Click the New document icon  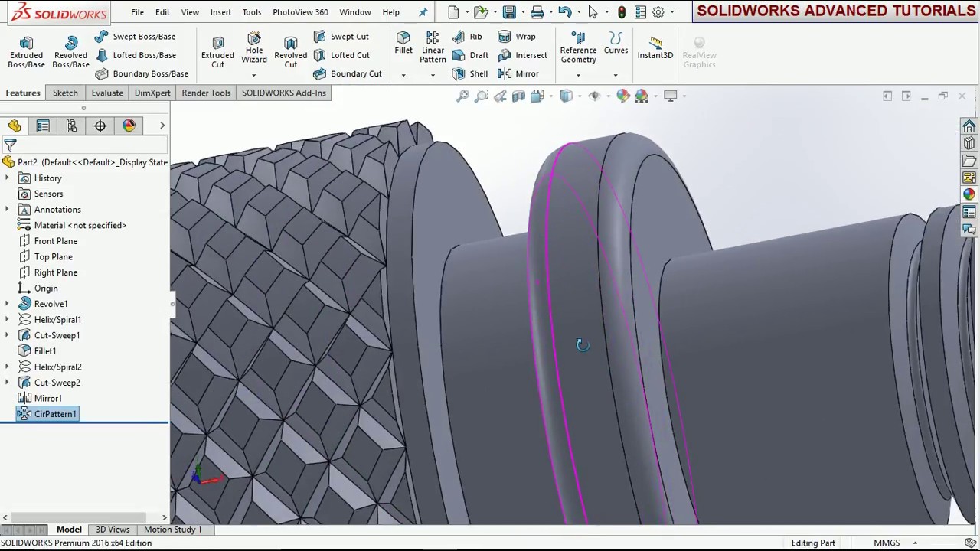[453, 12]
